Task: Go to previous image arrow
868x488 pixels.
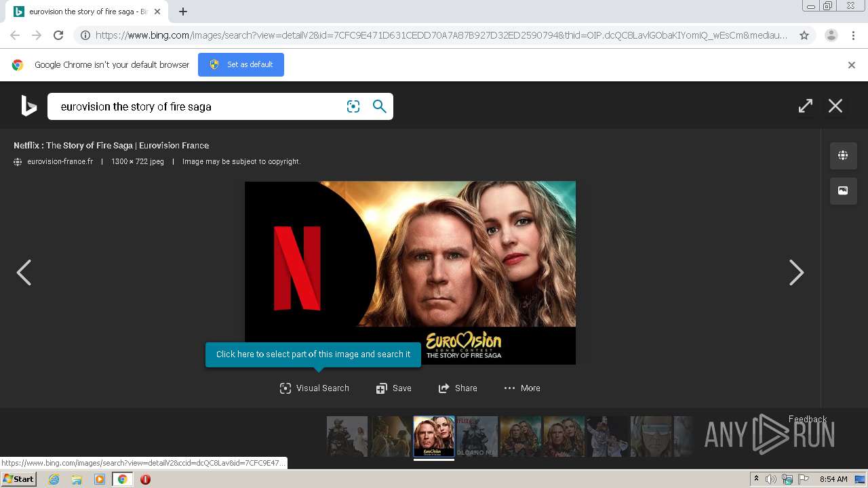Action: tap(24, 272)
